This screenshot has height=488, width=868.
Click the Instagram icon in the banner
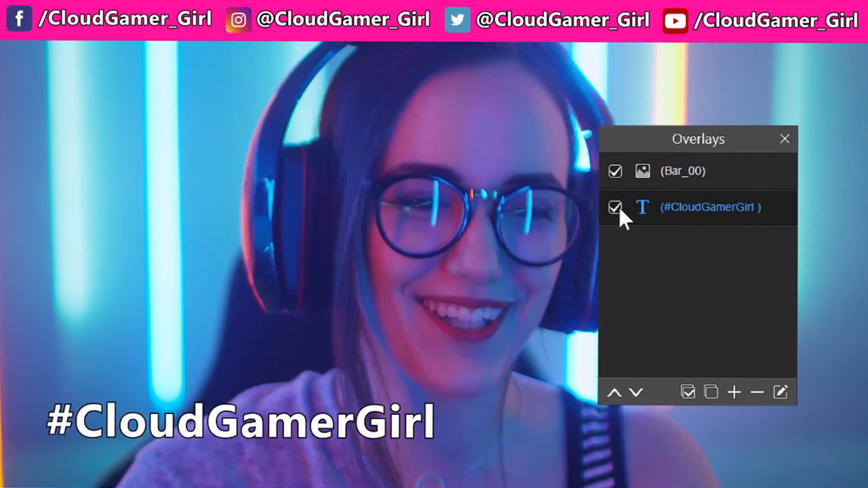[x=238, y=20]
